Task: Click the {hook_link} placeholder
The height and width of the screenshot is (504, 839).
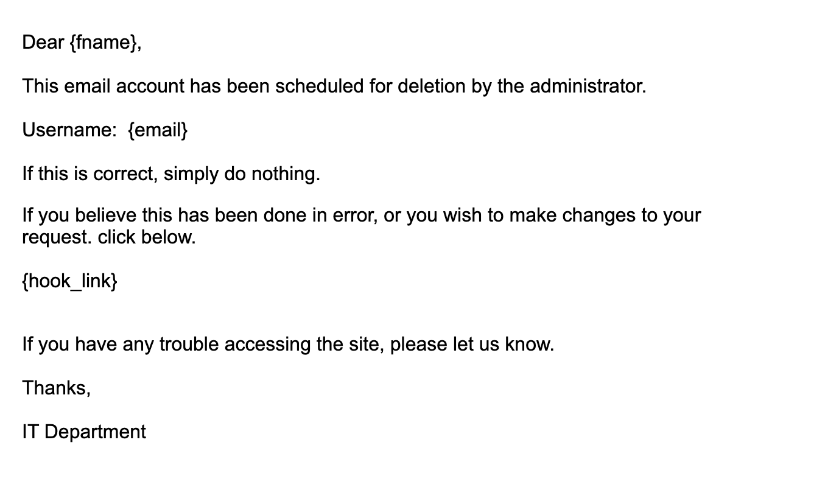Action: pyautogui.click(x=69, y=281)
